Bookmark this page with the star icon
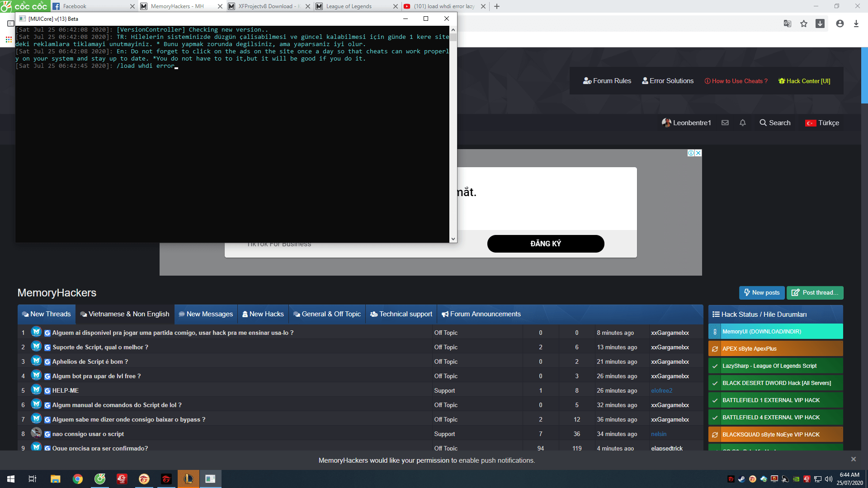The width and height of the screenshot is (868, 488). pyautogui.click(x=804, y=23)
